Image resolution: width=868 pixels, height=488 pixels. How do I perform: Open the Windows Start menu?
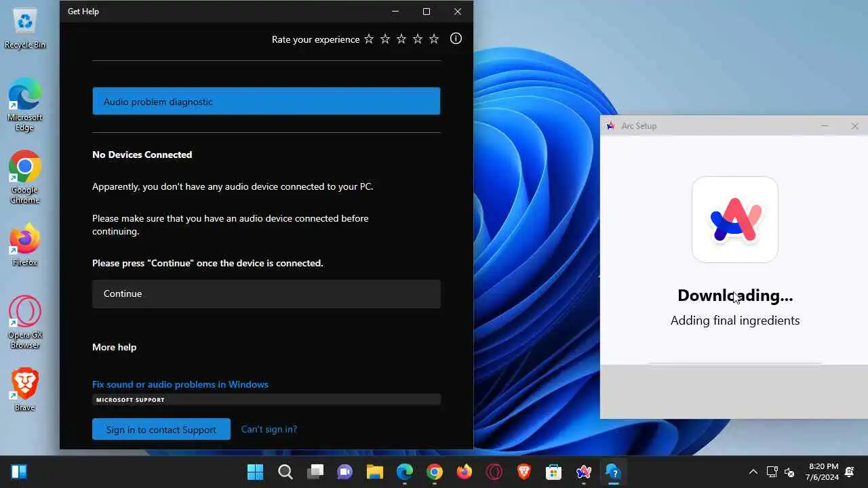point(255,472)
